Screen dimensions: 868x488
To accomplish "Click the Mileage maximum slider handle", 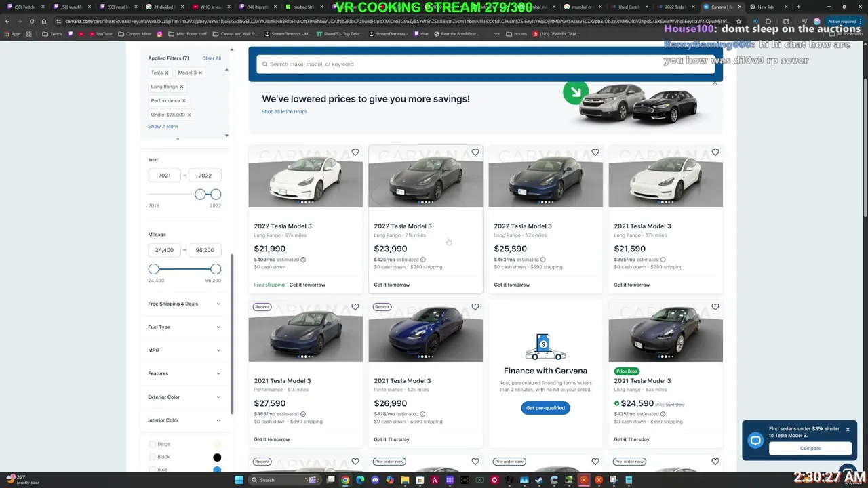I will (216, 269).
